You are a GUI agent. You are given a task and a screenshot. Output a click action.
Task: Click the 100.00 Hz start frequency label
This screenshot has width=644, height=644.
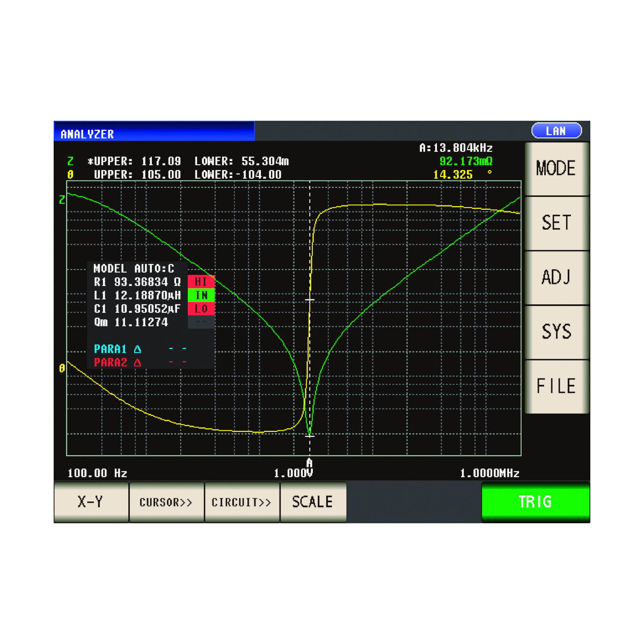coord(97,473)
